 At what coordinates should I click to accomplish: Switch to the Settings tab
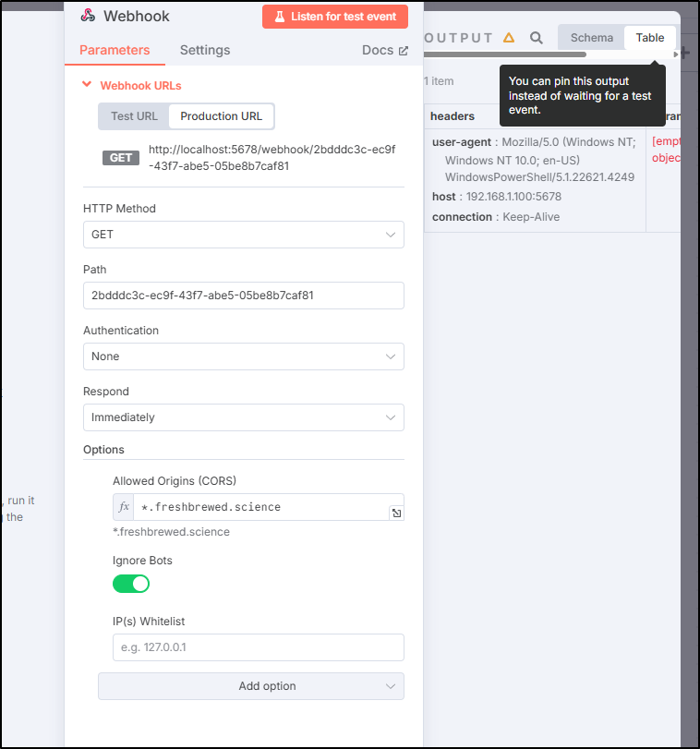coord(205,50)
